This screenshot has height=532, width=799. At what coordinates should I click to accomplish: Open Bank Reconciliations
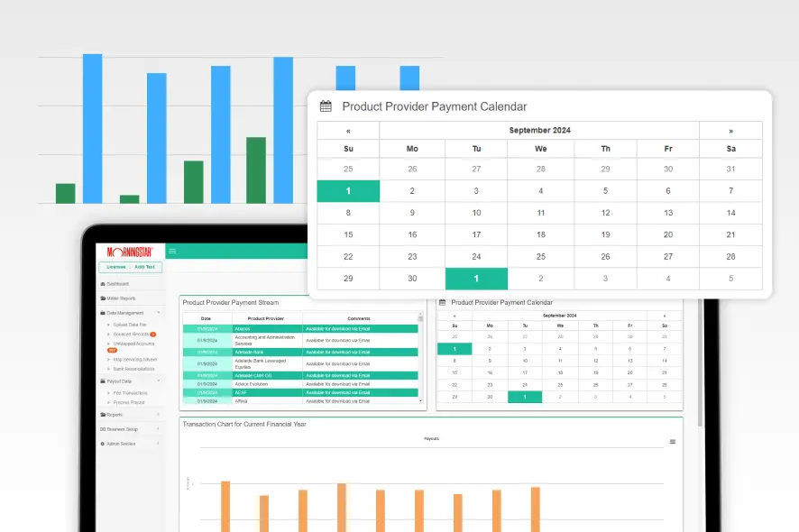tap(133, 369)
